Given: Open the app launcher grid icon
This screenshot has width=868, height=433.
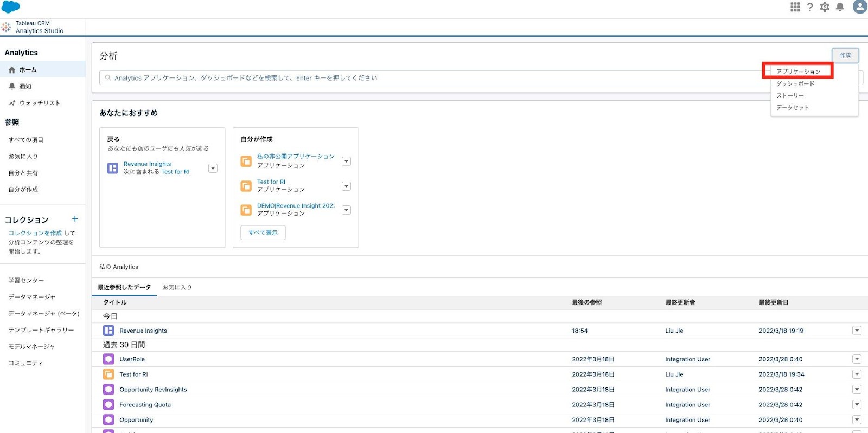Looking at the screenshot, I should point(795,7).
